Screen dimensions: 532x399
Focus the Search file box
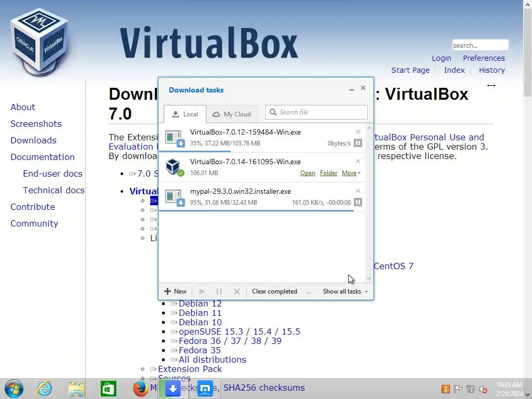(316, 112)
